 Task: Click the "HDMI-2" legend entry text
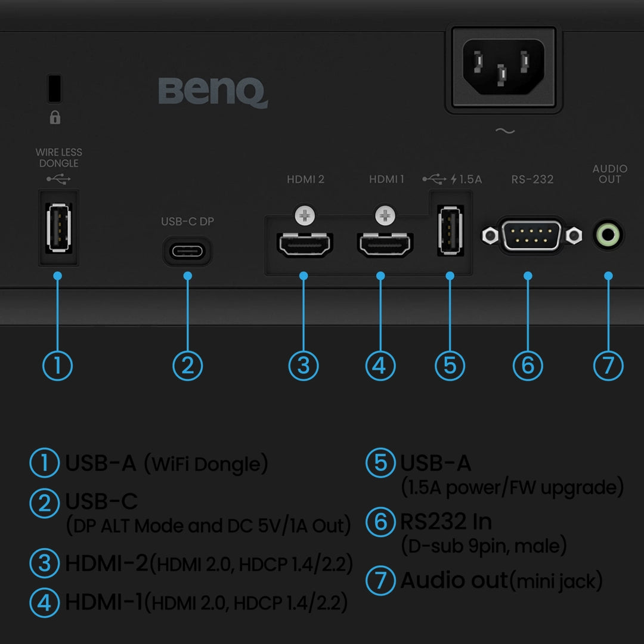[x=106, y=563]
